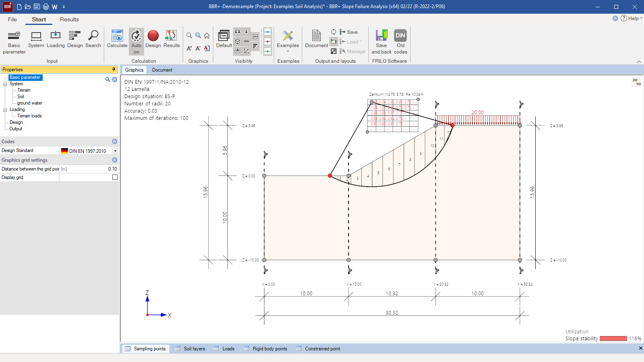644x362 pixels.
Task: Switch to the Document view tab
Action: pos(162,70)
